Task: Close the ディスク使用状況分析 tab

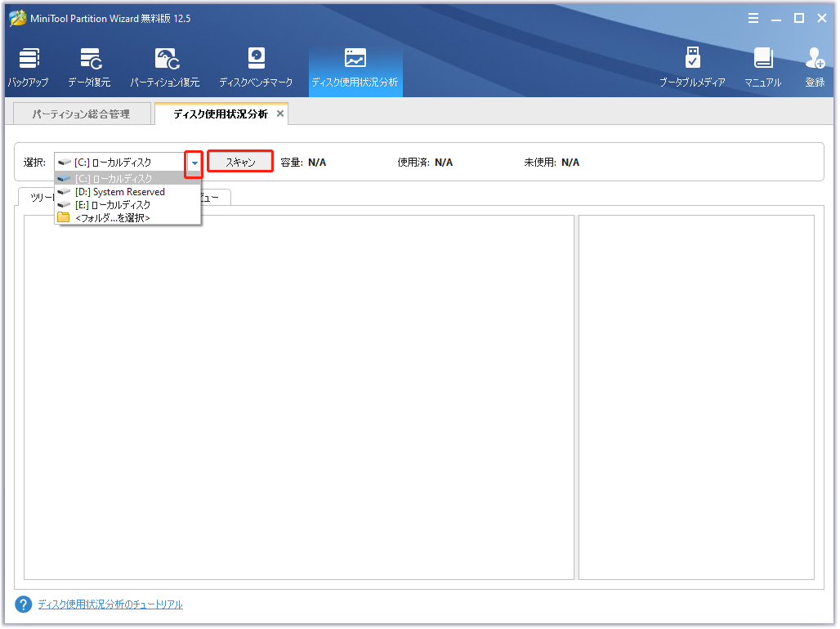Action: 280,114
